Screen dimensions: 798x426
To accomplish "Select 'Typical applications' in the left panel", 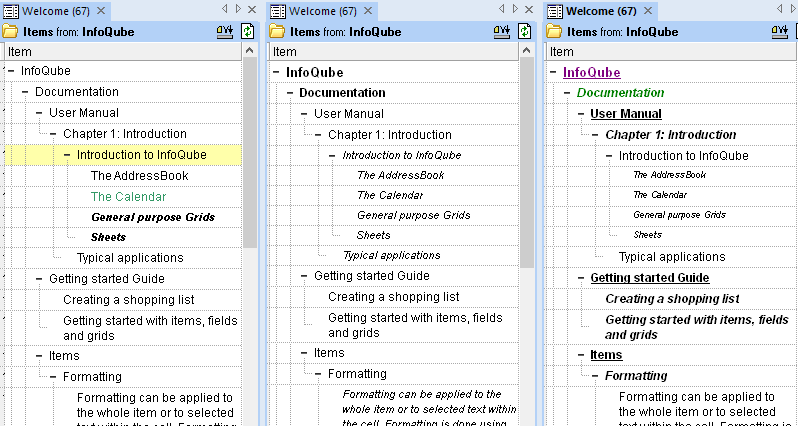I will point(130,258).
